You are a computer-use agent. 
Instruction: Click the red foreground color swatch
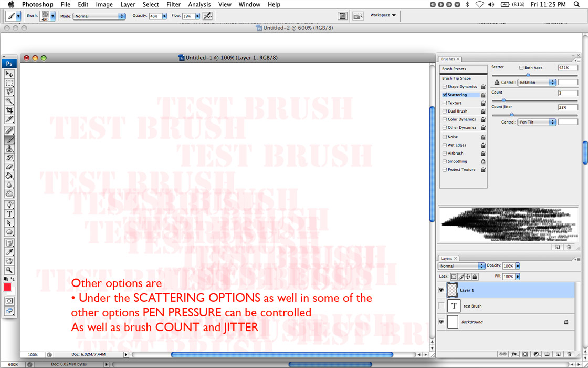(x=7, y=288)
